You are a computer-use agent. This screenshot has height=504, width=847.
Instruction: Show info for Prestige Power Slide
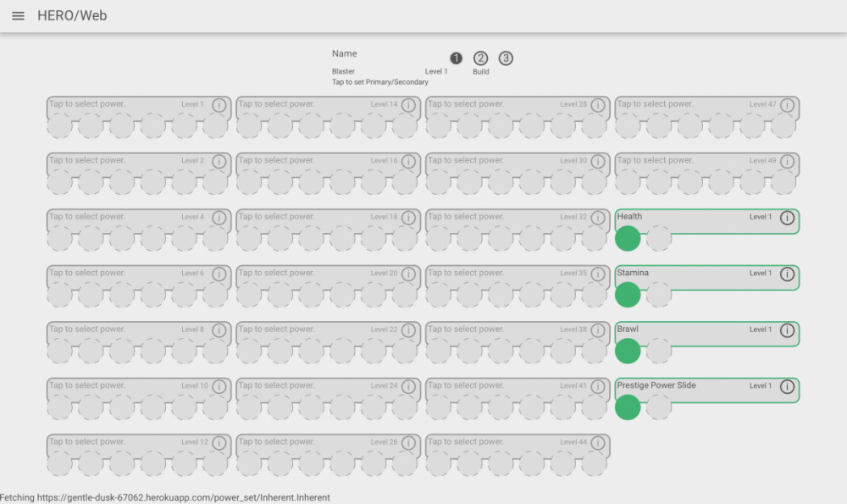(787, 387)
